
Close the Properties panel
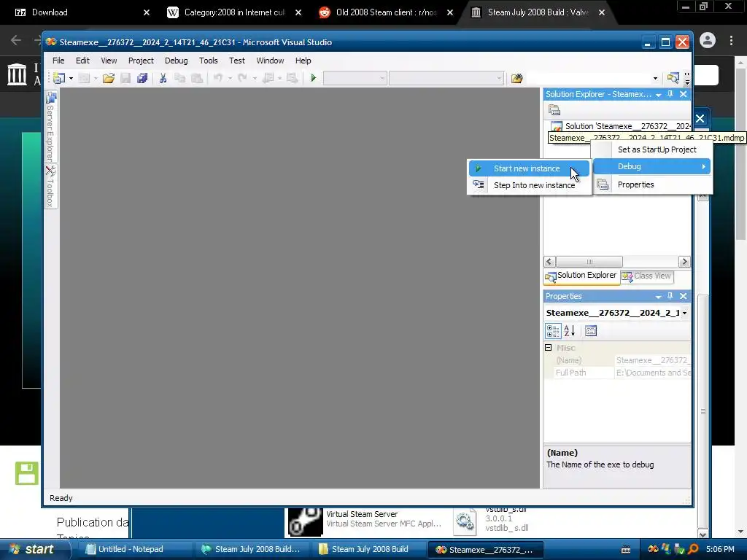(x=683, y=296)
